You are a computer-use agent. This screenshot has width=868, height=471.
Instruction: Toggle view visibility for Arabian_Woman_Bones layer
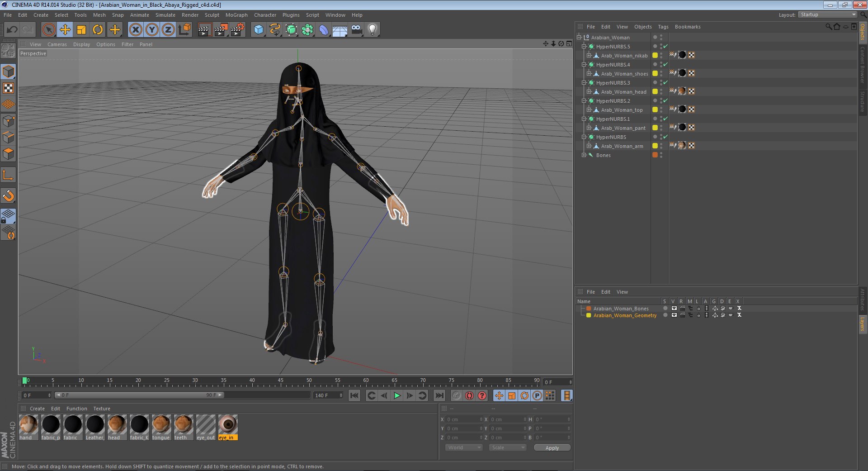click(674, 309)
